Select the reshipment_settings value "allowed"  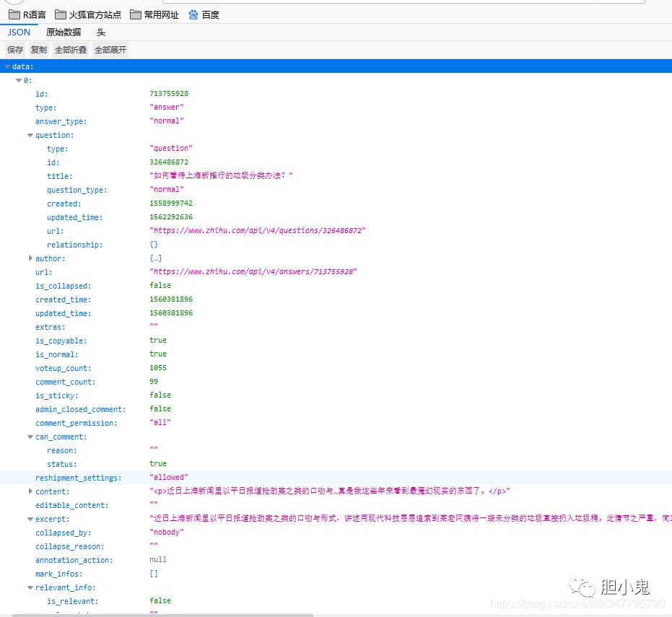coord(169,477)
